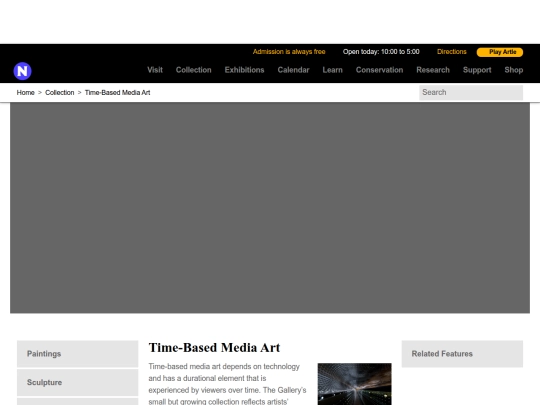The height and width of the screenshot is (405, 540).
Task: Select Paintings in the sidebar
Action: [77, 354]
